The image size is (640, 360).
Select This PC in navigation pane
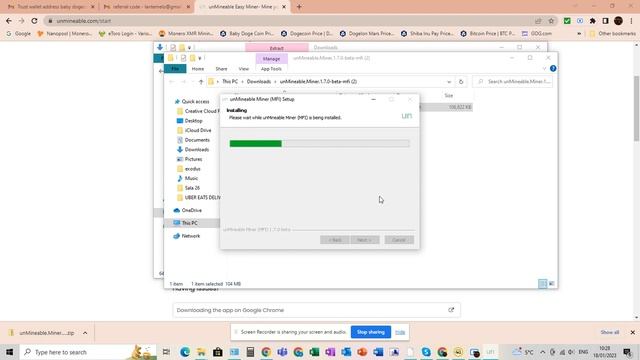189,223
